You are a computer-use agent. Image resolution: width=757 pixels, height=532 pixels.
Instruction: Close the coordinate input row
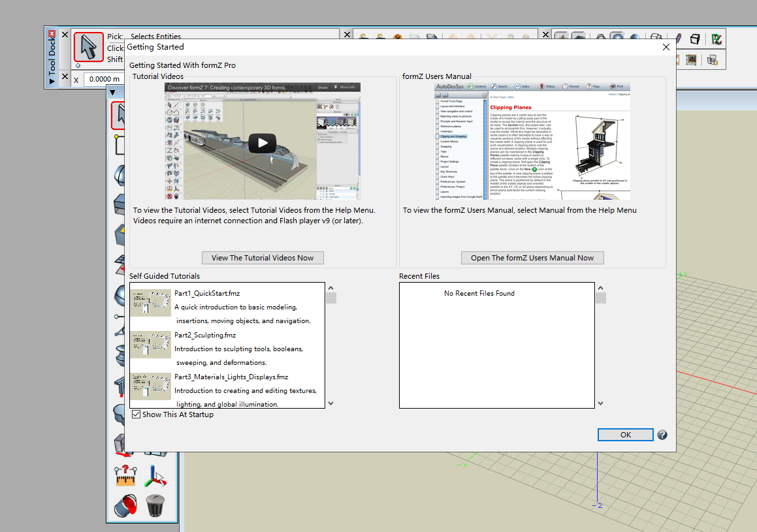point(65,76)
